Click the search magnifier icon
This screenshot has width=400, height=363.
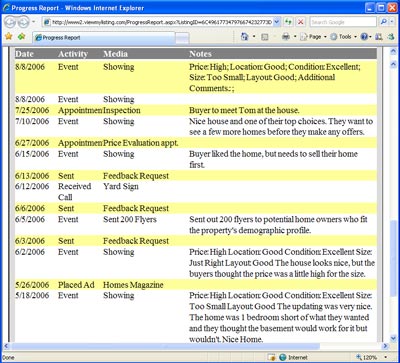(383, 22)
